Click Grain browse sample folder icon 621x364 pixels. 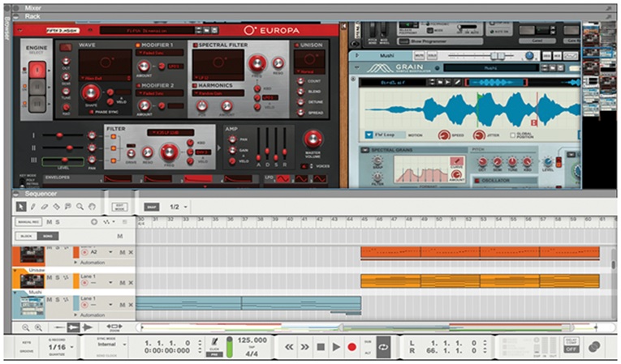pyautogui.click(x=439, y=83)
